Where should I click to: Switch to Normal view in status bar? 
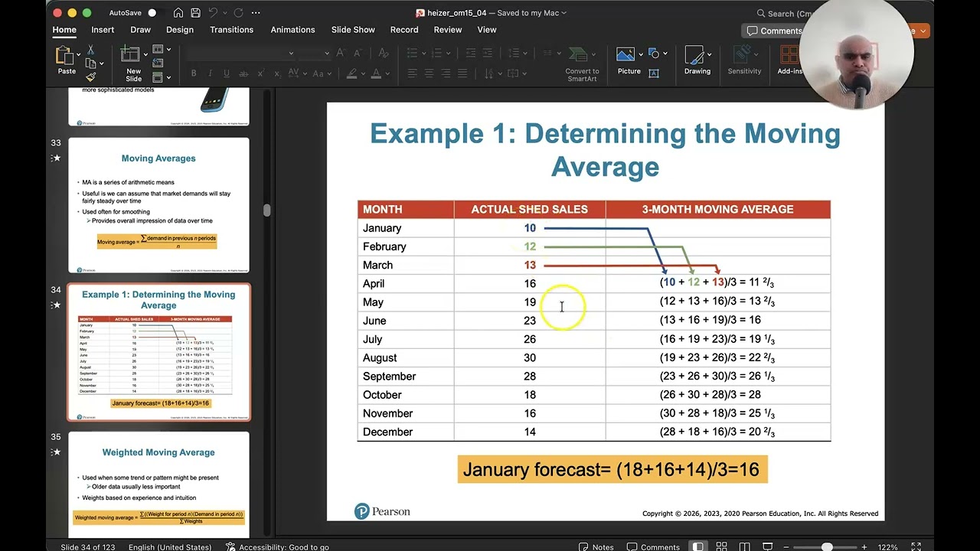pos(698,547)
